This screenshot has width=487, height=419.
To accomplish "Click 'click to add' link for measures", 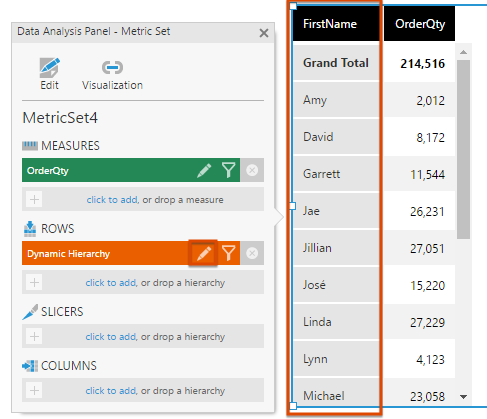I will (112, 200).
